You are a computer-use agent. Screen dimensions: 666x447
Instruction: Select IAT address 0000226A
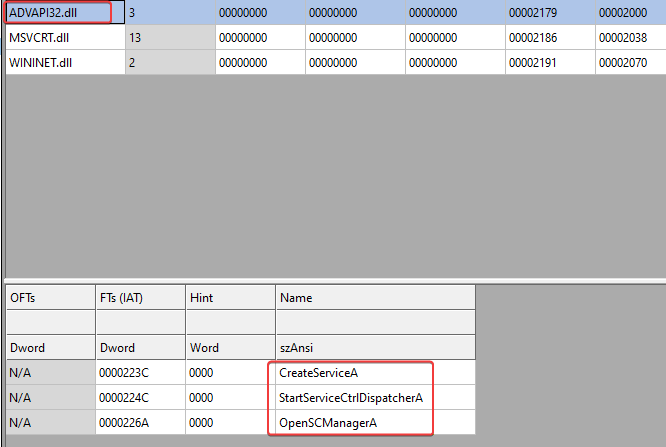tap(141, 423)
